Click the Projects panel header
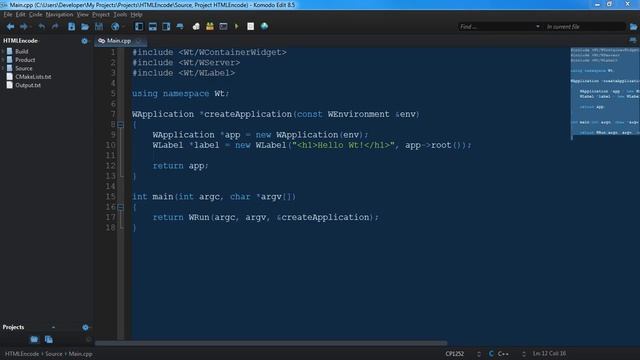The width and height of the screenshot is (640, 360). pos(13,327)
